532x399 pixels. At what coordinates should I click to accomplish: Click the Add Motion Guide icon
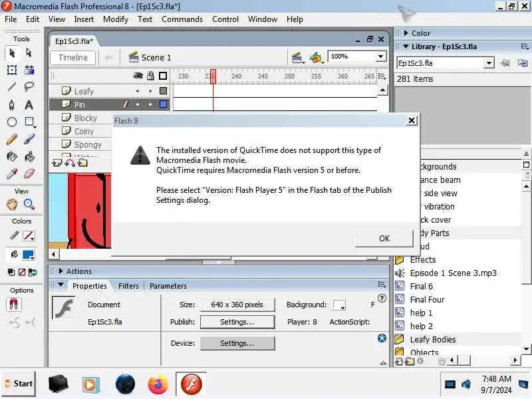(x=70, y=163)
